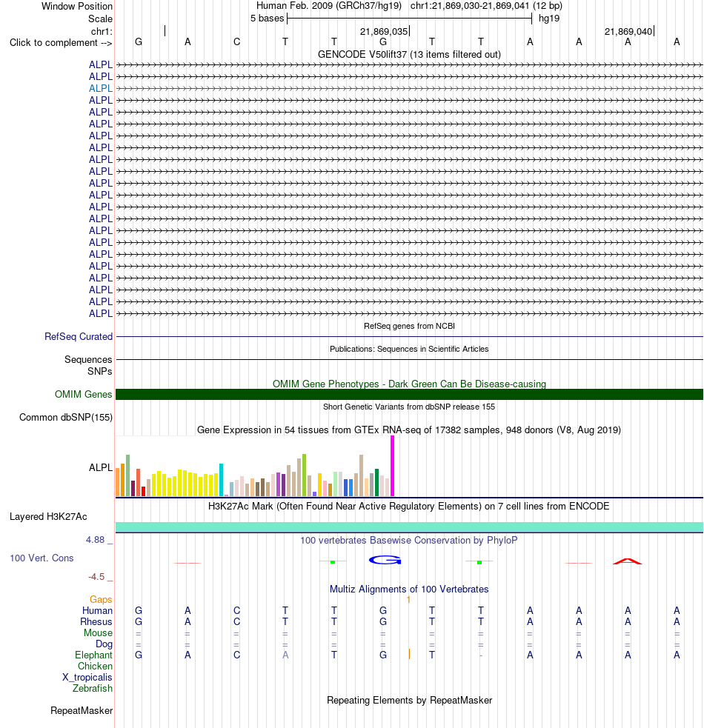Click the dark green GTEx expression bar
The height and width of the screenshot is (728, 704).
click(377, 483)
